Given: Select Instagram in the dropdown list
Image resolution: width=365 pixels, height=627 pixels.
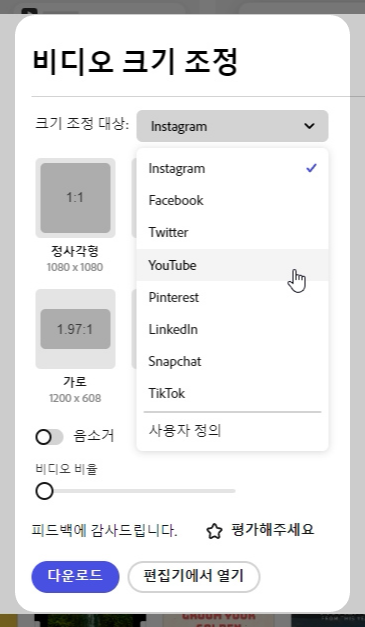Looking at the screenshot, I should coord(232,168).
